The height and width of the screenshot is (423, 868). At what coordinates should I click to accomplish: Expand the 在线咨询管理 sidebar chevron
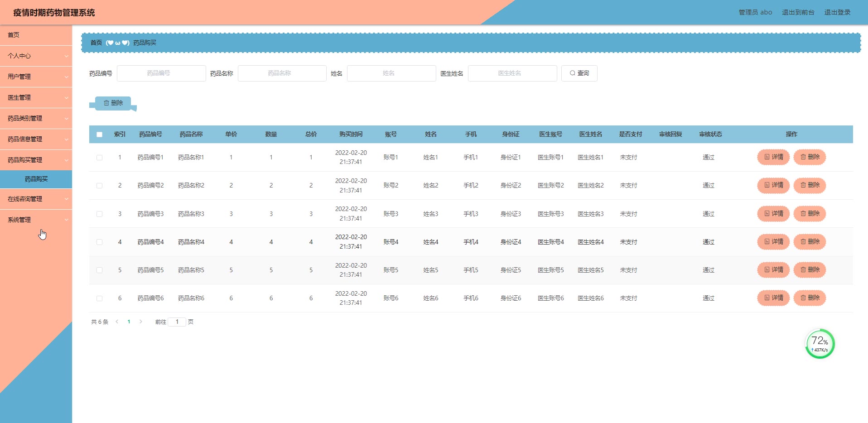tap(67, 199)
